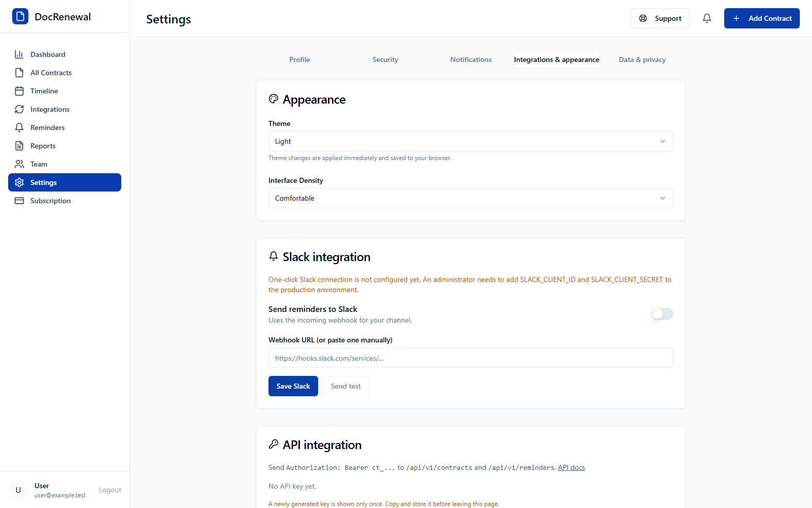Click the Subscription card icon
Screen dimensions: 812x508
click(19, 201)
